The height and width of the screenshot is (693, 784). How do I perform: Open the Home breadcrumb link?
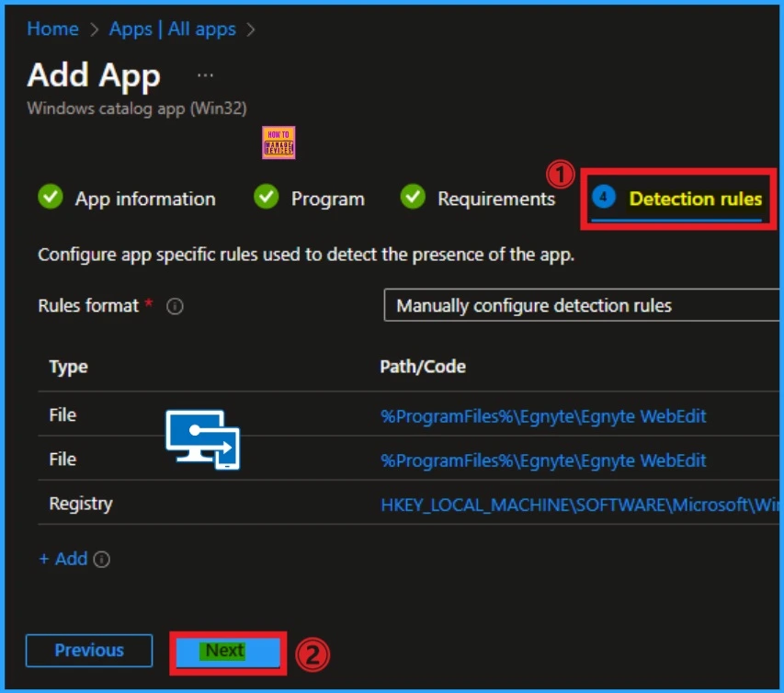coord(52,29)
